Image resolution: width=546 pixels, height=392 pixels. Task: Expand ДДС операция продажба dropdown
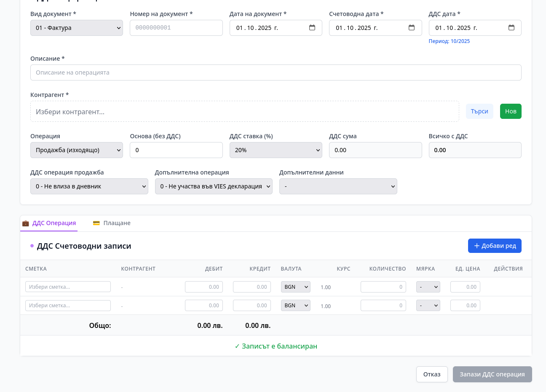pyautogui.click(x=89, y=186)
